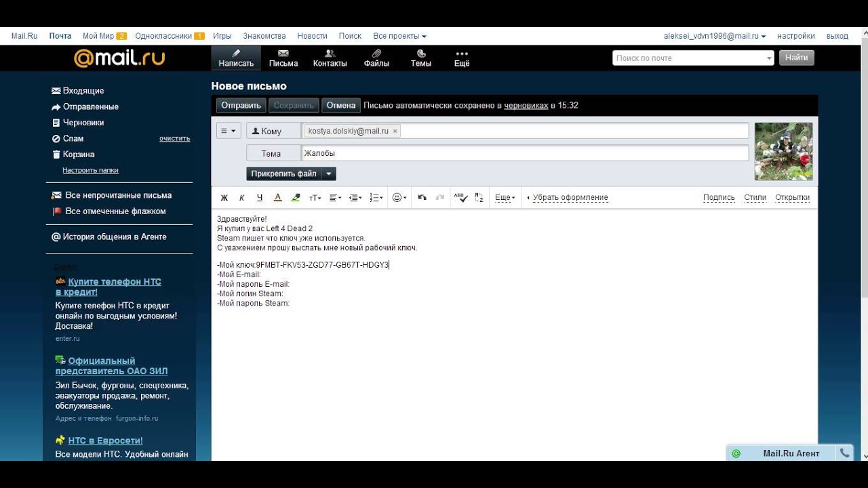Open the account email dropdown
The height and width of the screenshot is (488, 868).
coord(715,36)
